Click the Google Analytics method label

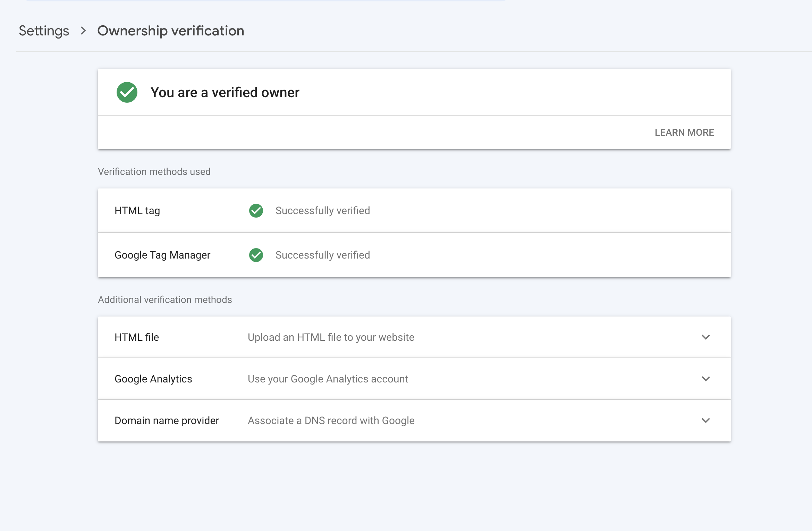pos(153,379)
